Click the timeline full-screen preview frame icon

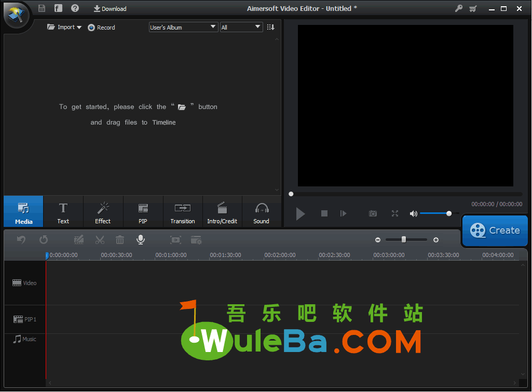pyautogui.click(x=175, y=240)
